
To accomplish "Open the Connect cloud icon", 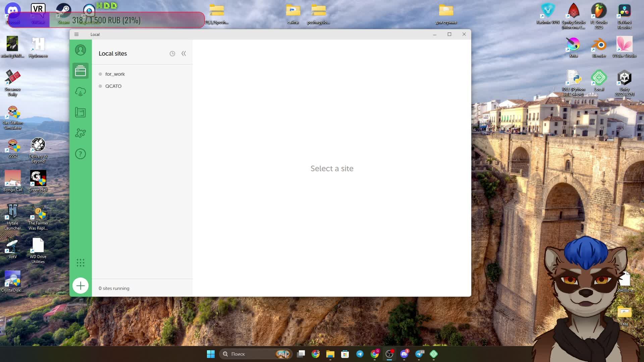I will point(80,92).
